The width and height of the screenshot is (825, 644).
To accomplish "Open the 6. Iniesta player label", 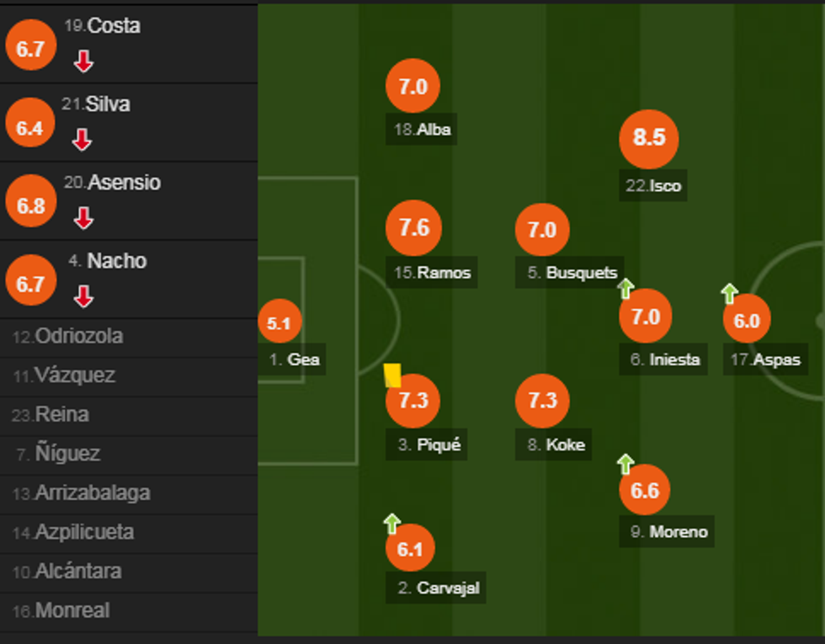I will pyautogui.click(x=664, y=359).
